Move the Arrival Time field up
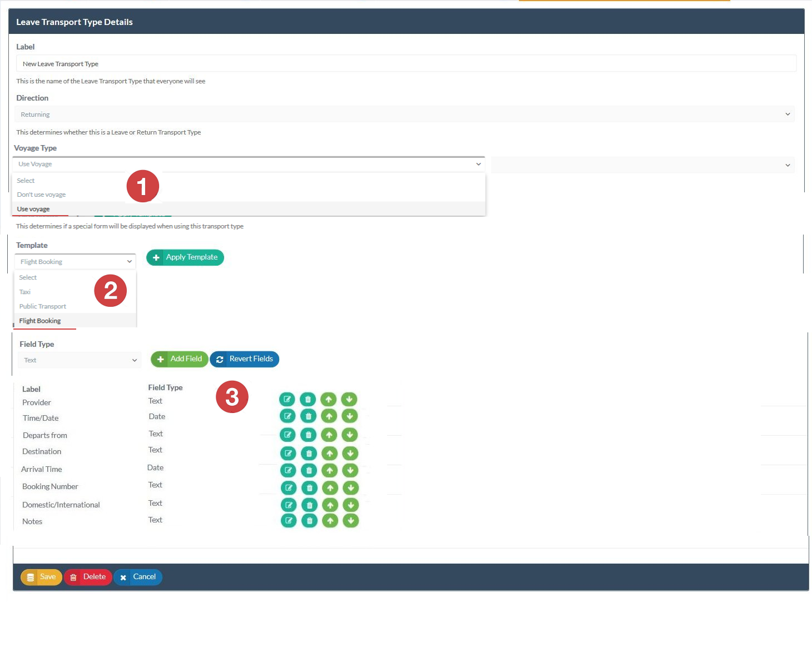This screenshot has width=812, height=667. (x=330, y=470)
